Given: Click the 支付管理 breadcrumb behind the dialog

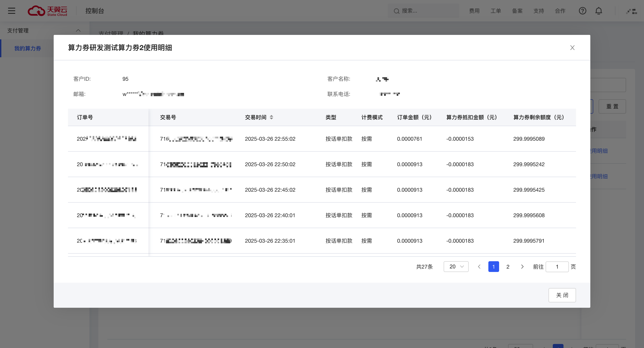Looking at the screenshot, I should tap(111, 33).
